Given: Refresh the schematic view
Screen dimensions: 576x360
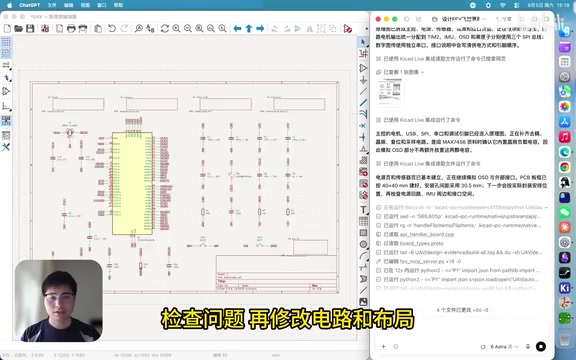Looking at the screenshot, I should 165,28.
